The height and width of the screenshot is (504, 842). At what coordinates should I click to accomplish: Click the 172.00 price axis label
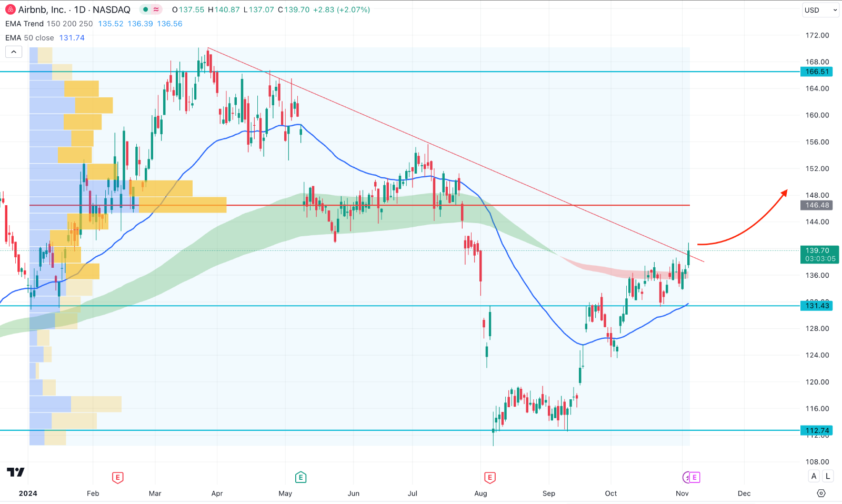click(817, 35)
